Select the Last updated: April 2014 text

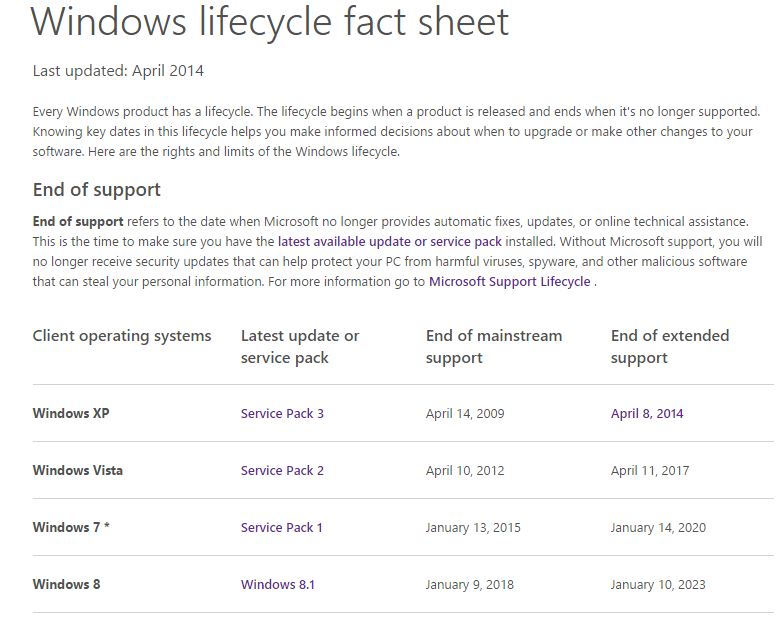pos(118,71)
